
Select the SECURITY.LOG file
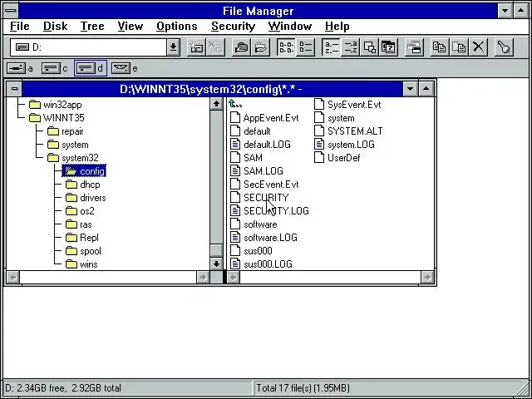[x=269, y=211]
